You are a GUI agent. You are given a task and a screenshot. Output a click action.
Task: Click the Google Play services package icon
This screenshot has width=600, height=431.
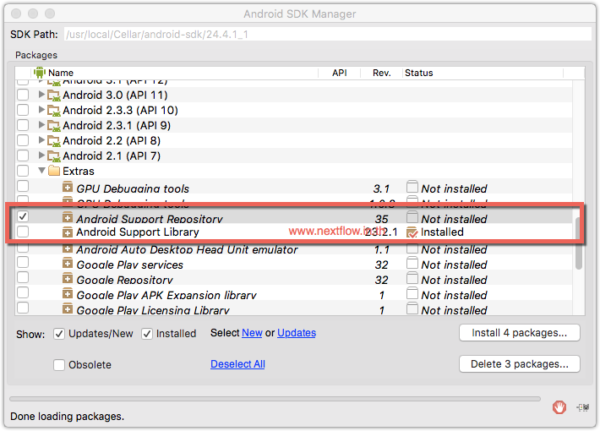(x=68, y=265)
